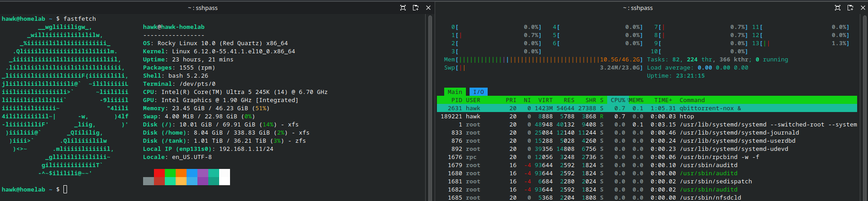
Task: Click the Memory 23.45 GiB line
Action: click(206, 108)
